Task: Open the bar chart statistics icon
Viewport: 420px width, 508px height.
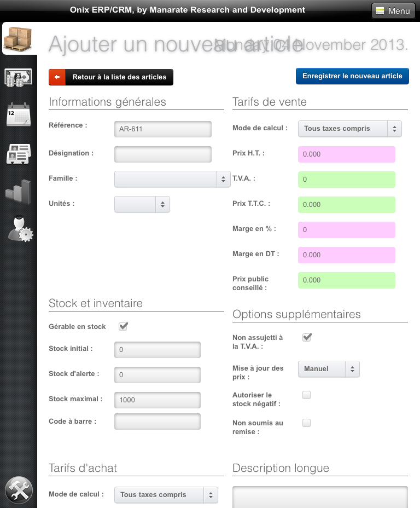Action: (19, 192)
